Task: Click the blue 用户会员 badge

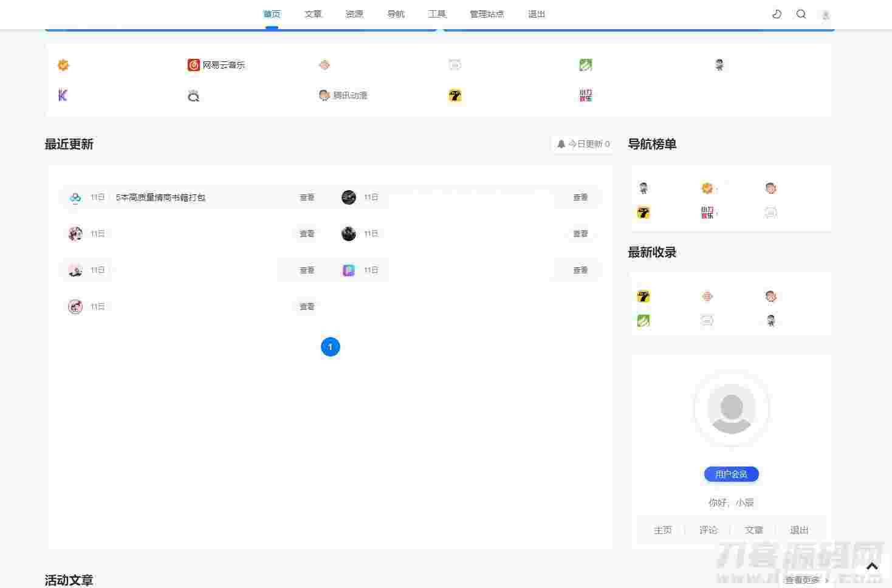Action: click(x=732, y=474)
